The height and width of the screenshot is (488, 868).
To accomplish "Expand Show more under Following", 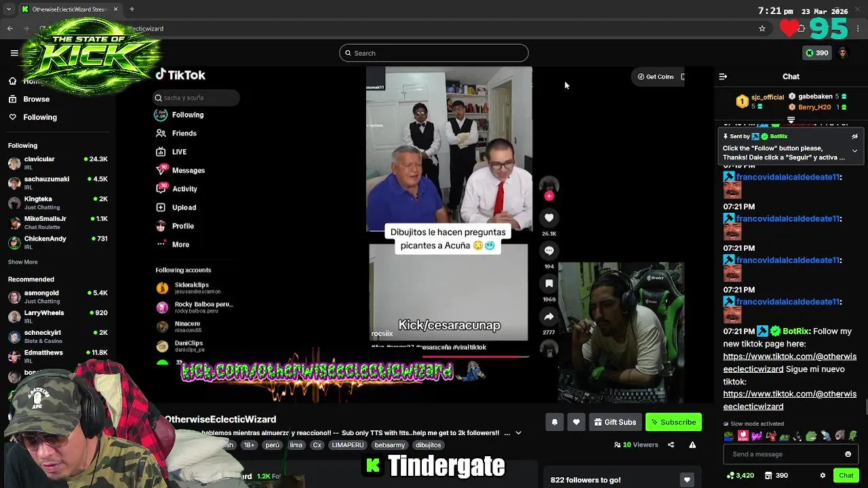I will click(23, 262).
